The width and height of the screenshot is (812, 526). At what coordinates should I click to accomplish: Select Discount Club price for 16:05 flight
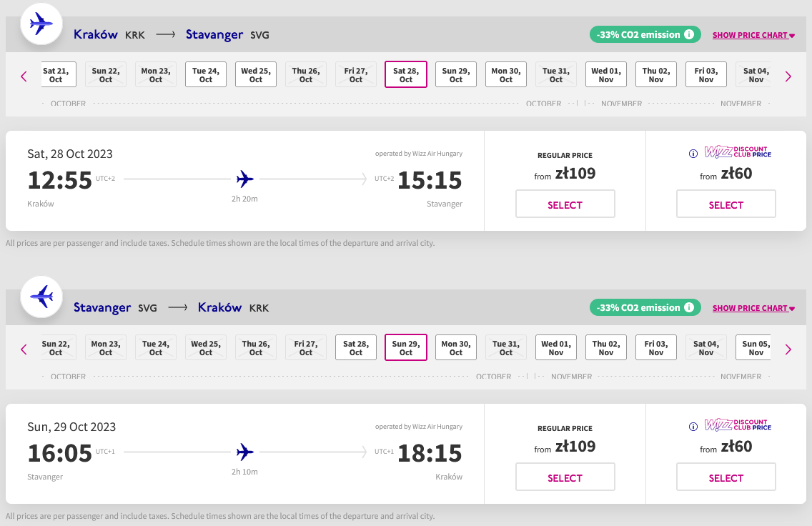[x=726, y=477]
